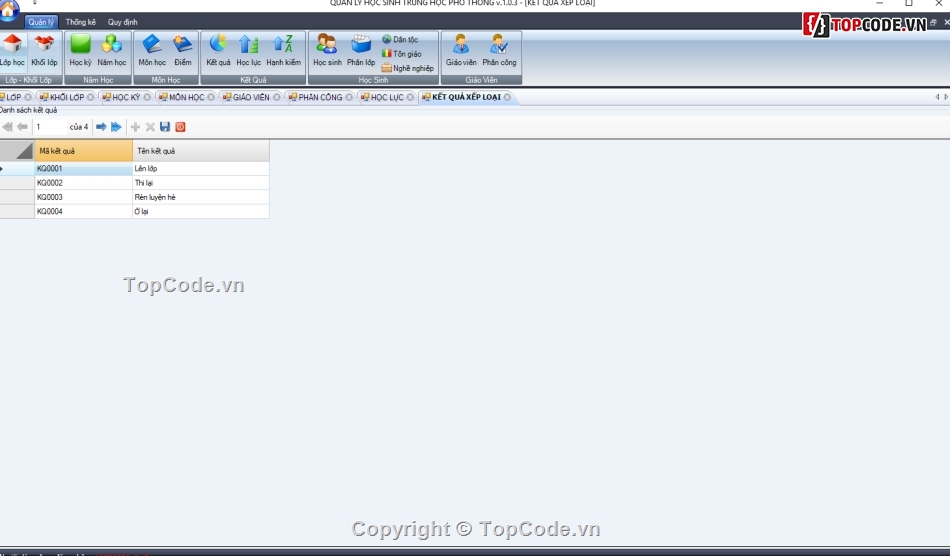The height and width of the screenshot is (556, 950).
Task: Jump to the last record arrow
Action: 116,127
